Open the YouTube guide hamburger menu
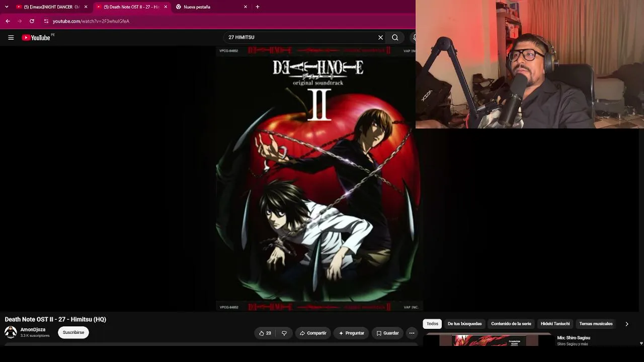This screenshot has width=644, height=362. coord(11,38)
